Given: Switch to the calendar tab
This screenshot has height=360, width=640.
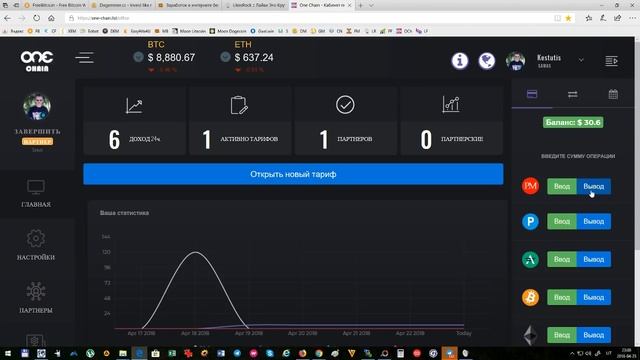Looking at the screenshot, I should click(613, 94).
